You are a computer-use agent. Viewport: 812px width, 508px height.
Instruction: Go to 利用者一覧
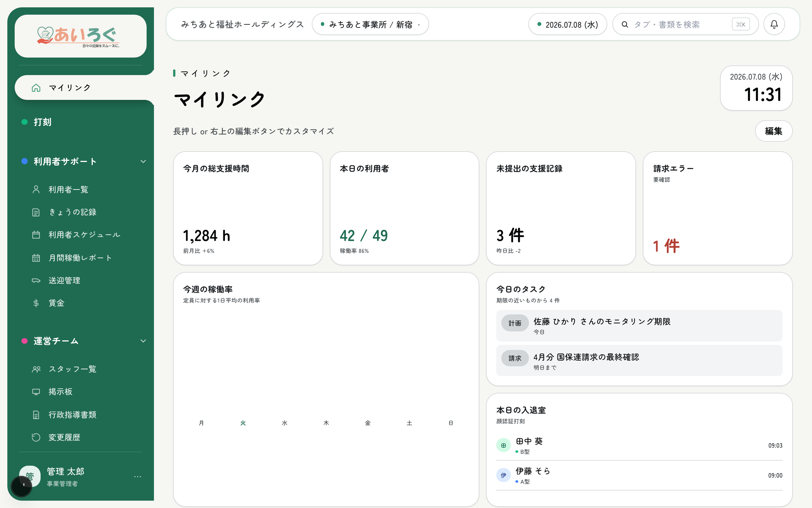point(69,189)
